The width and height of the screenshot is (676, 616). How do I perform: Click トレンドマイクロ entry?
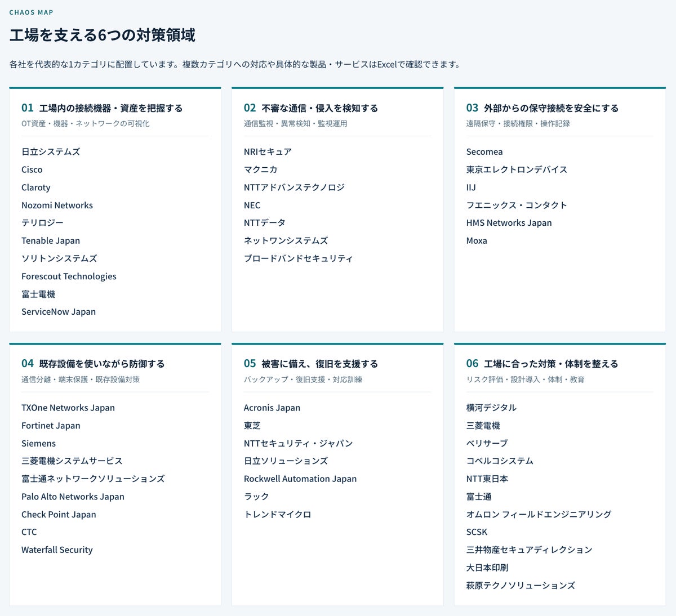point(277,514)
